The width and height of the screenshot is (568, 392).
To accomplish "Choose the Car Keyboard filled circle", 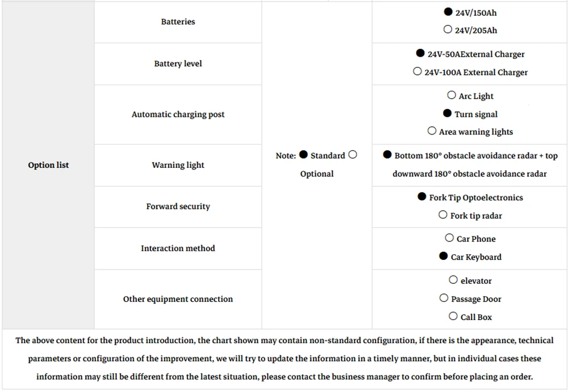I will [x=444, y=256].
